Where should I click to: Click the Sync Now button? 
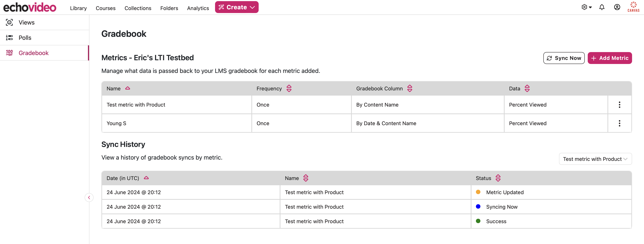pyautogui.click(x=564, y=58)
